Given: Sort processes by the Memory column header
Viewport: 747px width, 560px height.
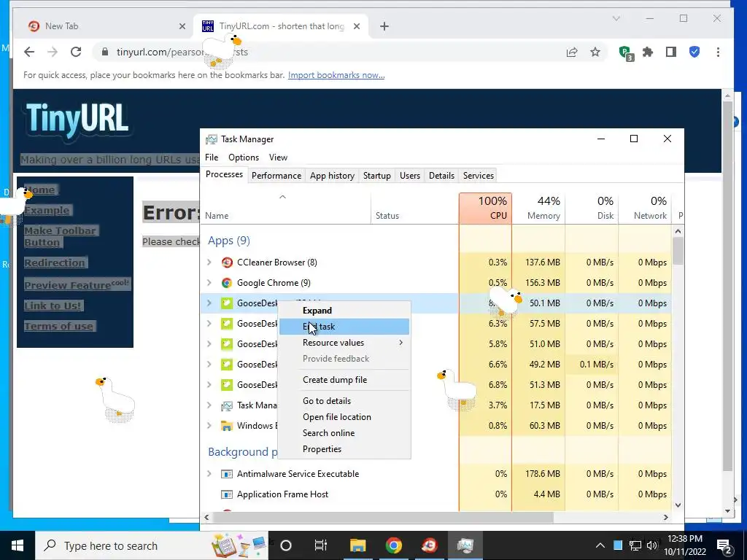Looking at the screenshot, I should [x=538, y=208].
